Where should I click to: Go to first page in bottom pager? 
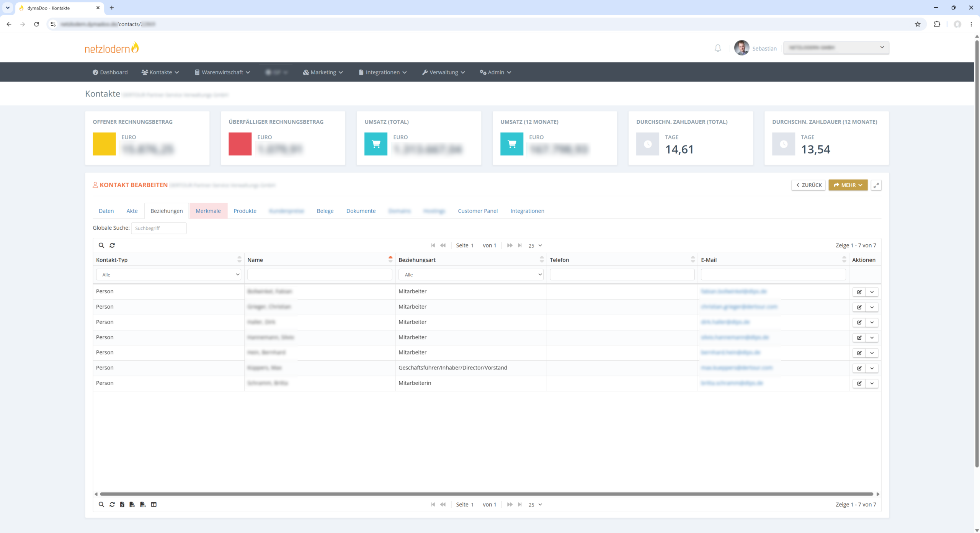[x=433, y=505]
